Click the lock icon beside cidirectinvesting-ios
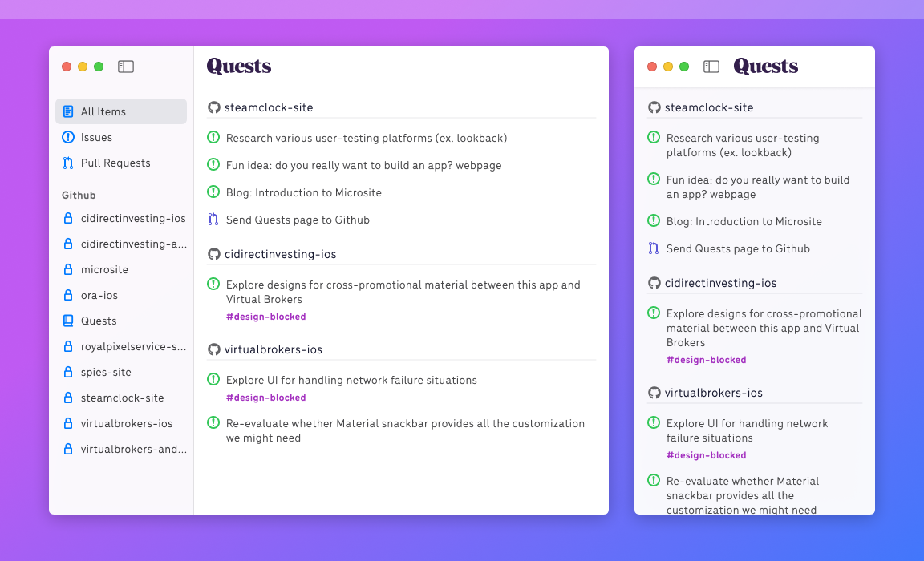 click(68, 218)
